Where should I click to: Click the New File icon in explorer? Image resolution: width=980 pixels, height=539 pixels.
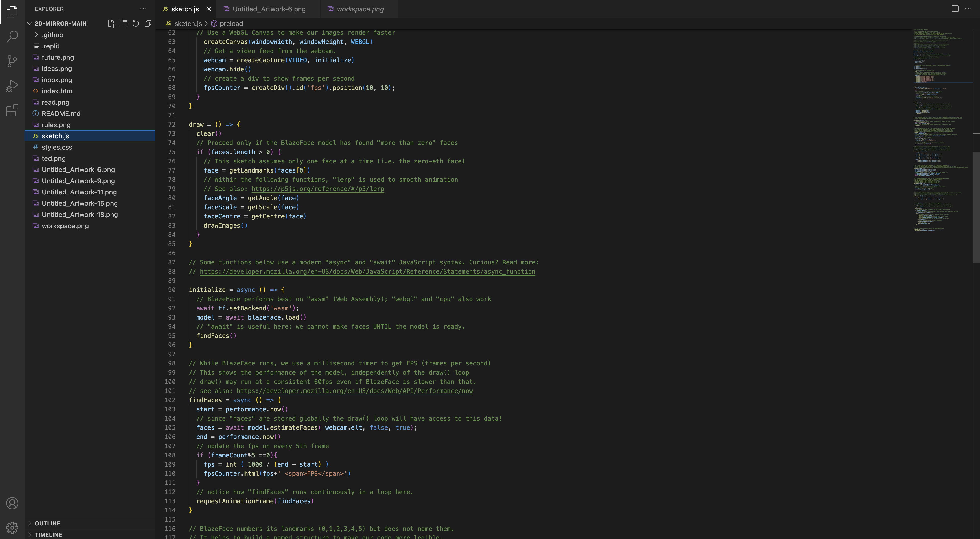click(x=111, y=23)
